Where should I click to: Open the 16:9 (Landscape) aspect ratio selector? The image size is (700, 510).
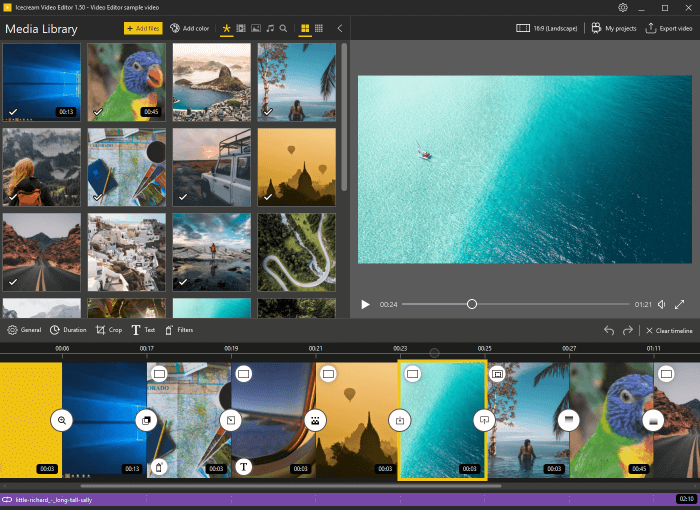547,28
